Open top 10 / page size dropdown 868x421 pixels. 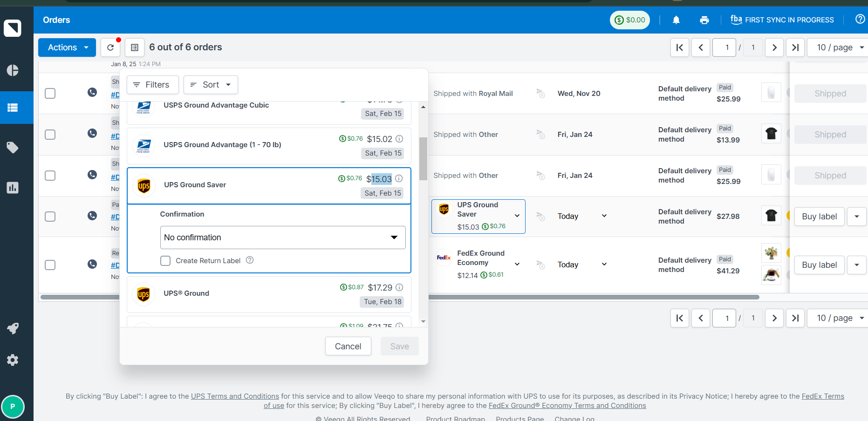(838, 48)
